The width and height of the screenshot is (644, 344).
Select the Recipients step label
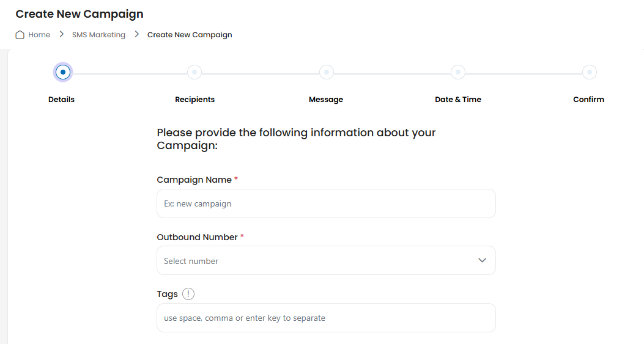point(194,100)
